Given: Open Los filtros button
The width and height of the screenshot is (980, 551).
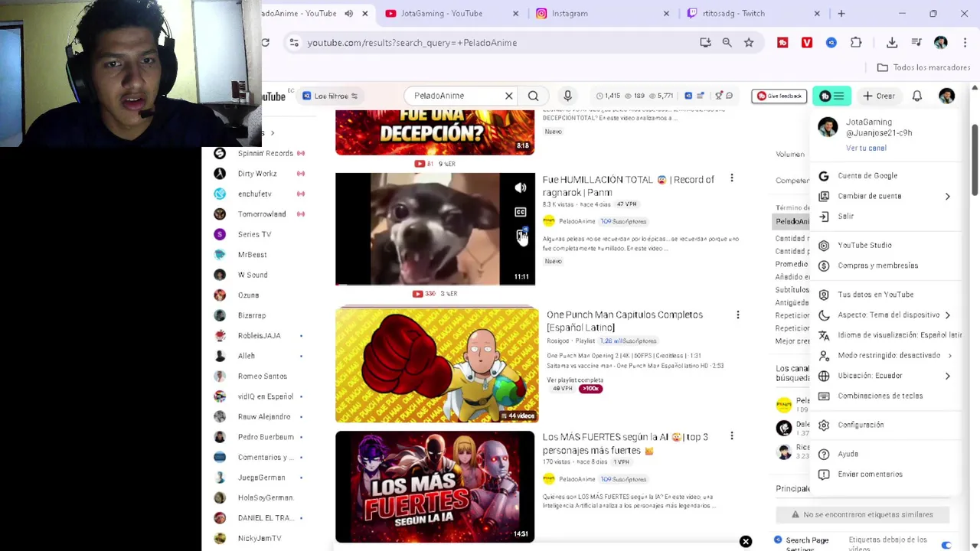Looking at the screenshot, I should 330,96.
